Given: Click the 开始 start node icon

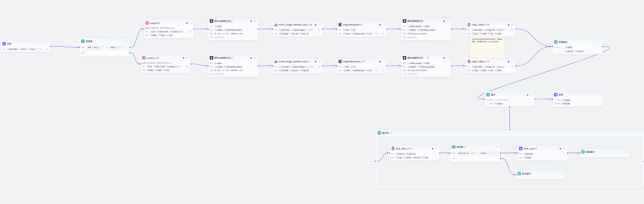Looking at the screenshot, I should point(4,44).
